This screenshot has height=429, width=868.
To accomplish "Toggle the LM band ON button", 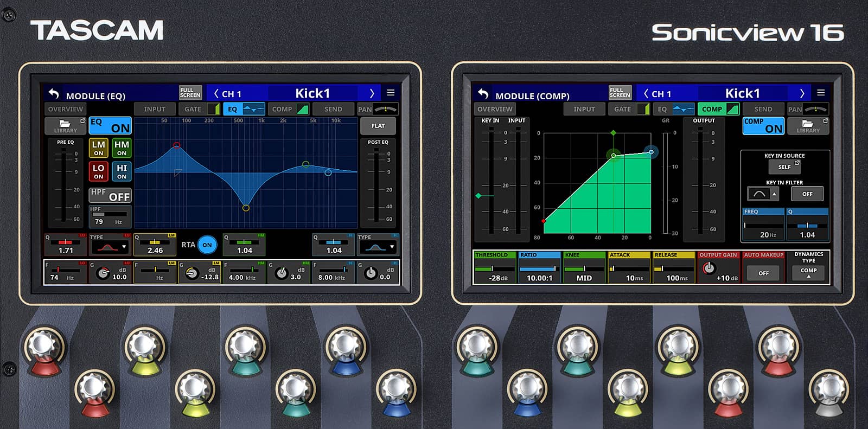I will pyautogui.click(x=98, y=148).
